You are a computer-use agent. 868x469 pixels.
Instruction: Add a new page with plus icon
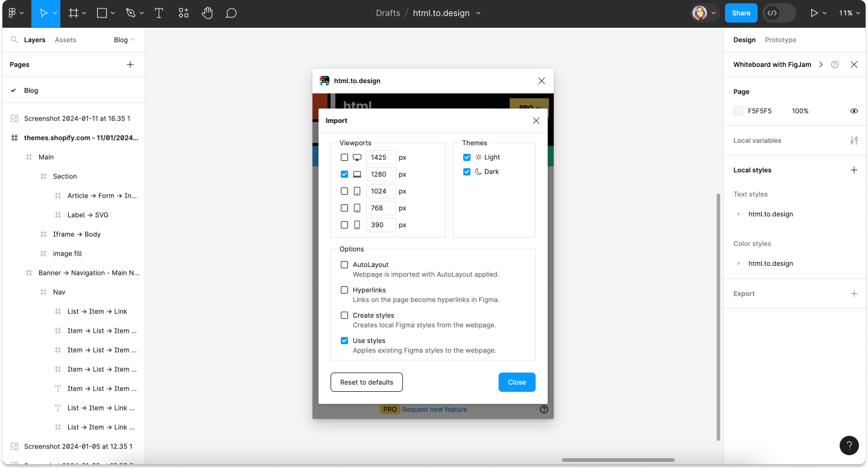[130, 65]
